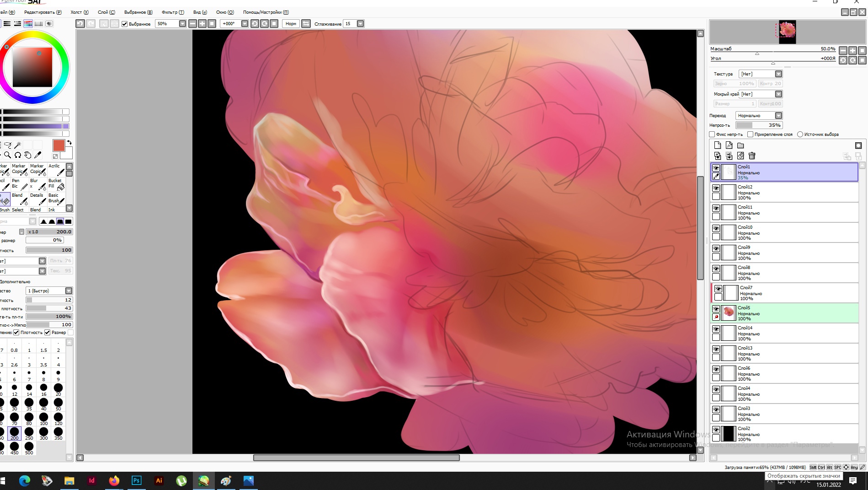Select the Hand pan tool
The width and height of the screenshot is (868, 490).
pos(28,155)
